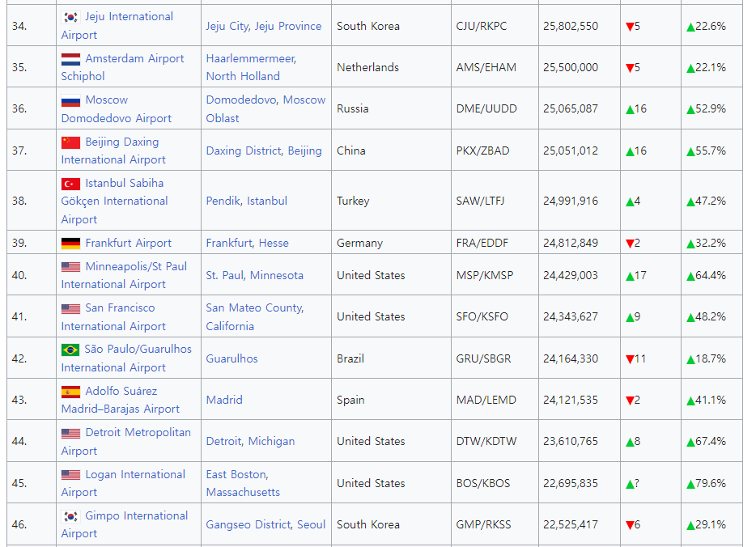
Task: Click the Spain flag beside Adolfo Suárez Madrid–Barajas
Action: [70, 392]
